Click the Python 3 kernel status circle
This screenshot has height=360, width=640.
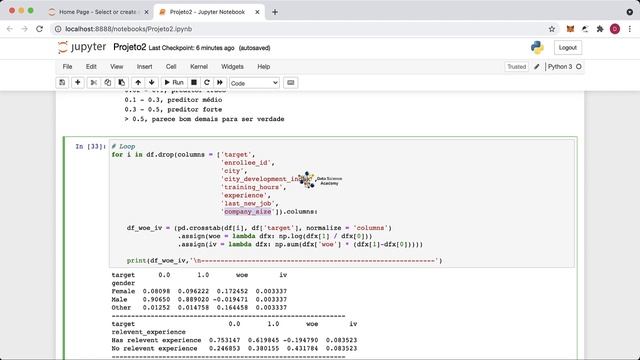579,67
